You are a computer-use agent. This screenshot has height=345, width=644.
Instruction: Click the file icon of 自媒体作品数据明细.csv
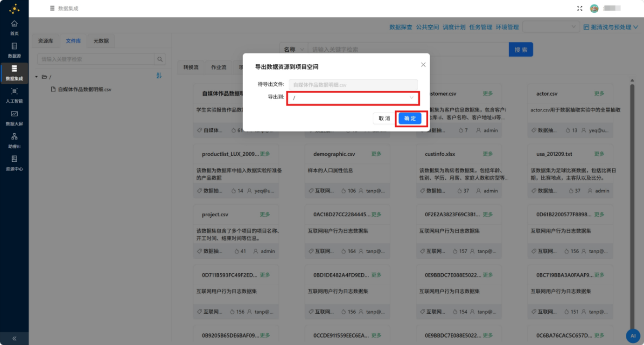[x=53, y=89]
